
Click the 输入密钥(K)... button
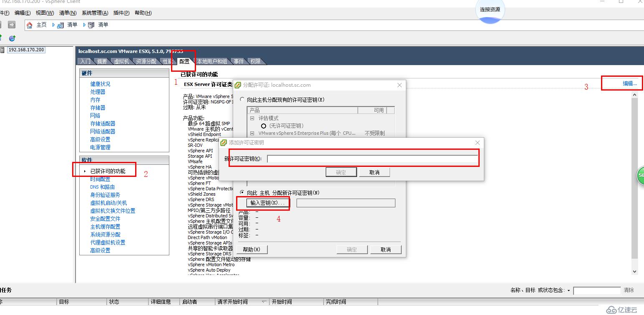coord(267,203)
